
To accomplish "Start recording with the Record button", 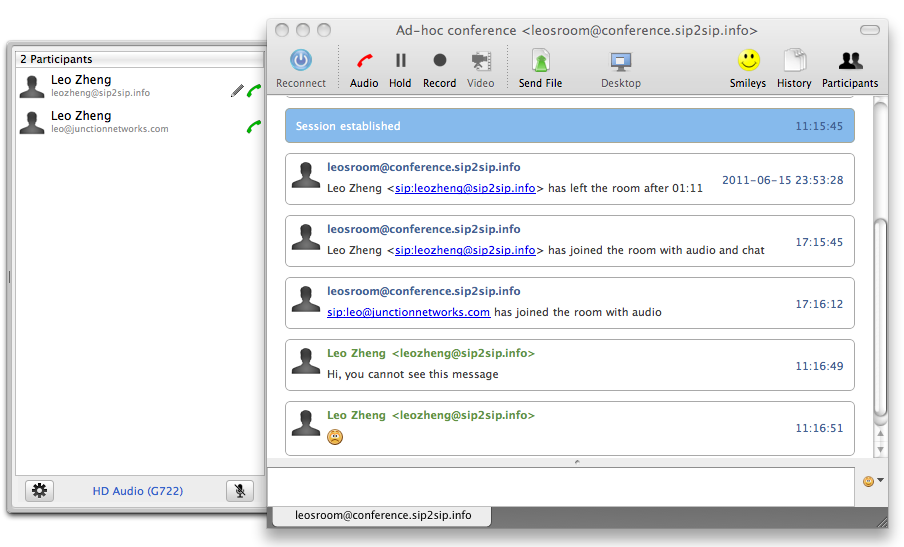I will click(439, 61).
